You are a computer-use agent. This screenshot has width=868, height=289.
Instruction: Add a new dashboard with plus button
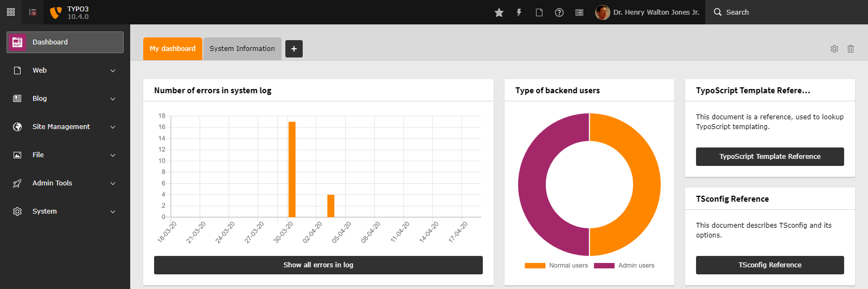click(294, 49)
